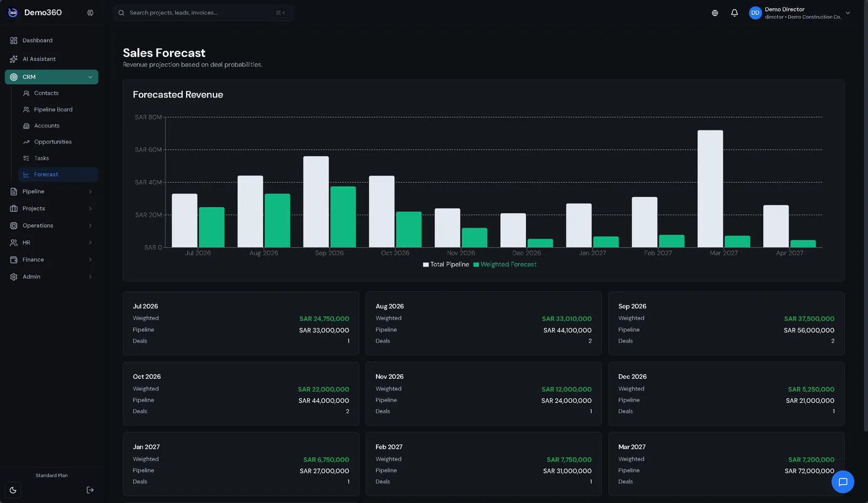Open the Dashboard menu item
Screen dimensions: 868x503
[52, 41]
